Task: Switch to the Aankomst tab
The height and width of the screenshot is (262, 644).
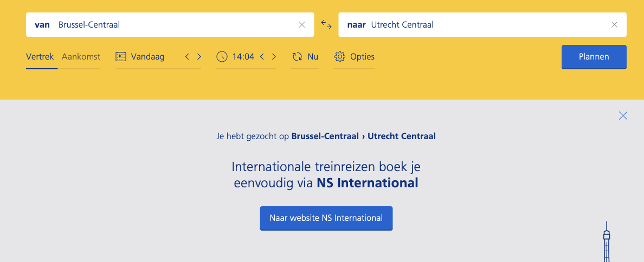Action: click(81, 57)
